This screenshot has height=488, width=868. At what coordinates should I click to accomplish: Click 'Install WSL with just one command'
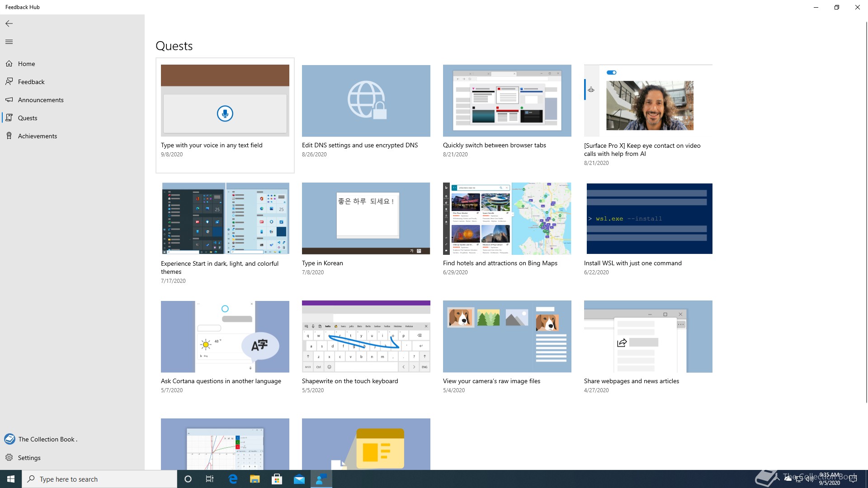633,263
